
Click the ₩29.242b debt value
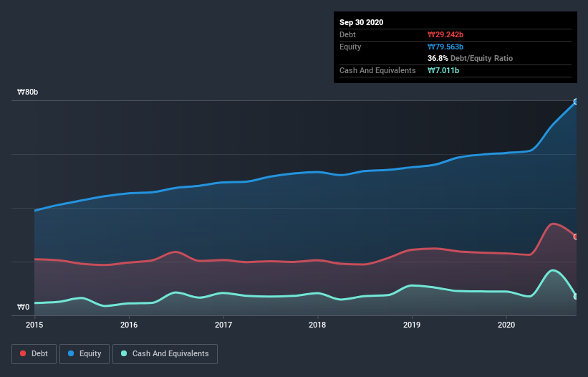point(445,34)
